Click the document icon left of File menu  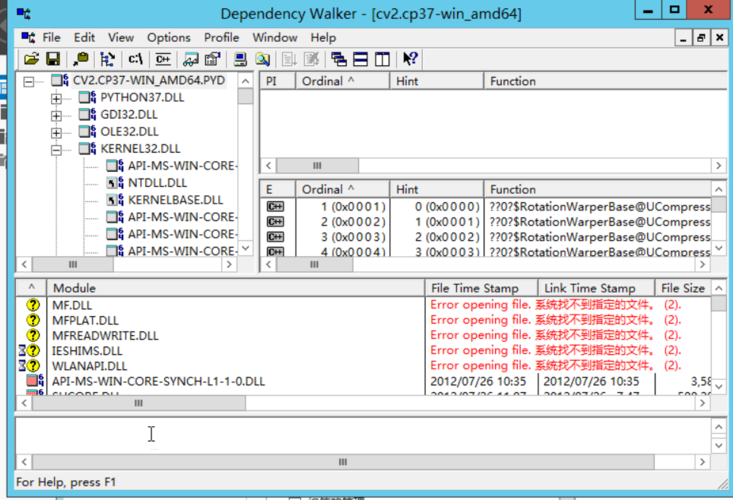[28, 37]
